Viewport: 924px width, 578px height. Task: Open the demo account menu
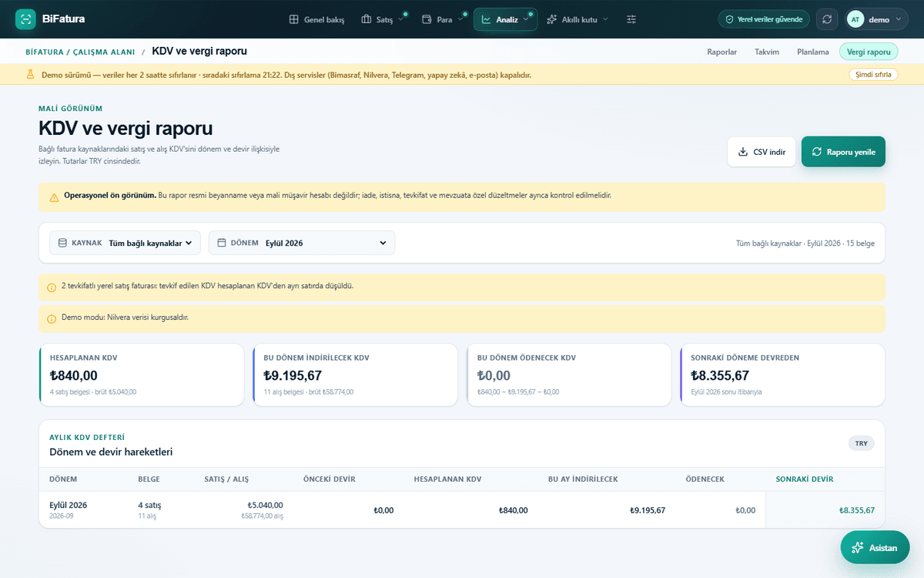click(875, 19)
